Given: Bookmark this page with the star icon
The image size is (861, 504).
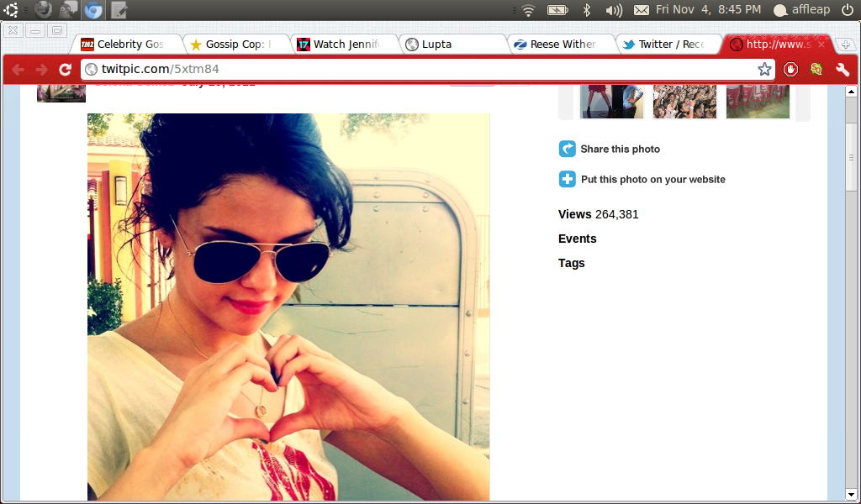Looking at the screenshot, I should tap(764, 69).
